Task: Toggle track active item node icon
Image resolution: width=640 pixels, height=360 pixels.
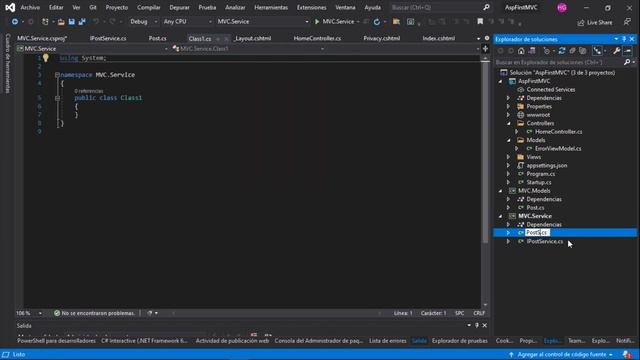Action: (x=597, y=51)
